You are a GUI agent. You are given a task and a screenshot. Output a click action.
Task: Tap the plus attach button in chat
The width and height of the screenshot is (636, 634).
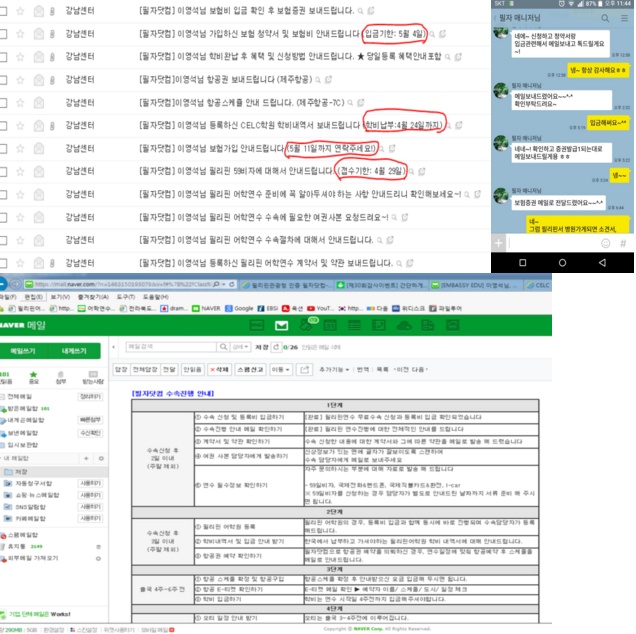click(498, 243)
